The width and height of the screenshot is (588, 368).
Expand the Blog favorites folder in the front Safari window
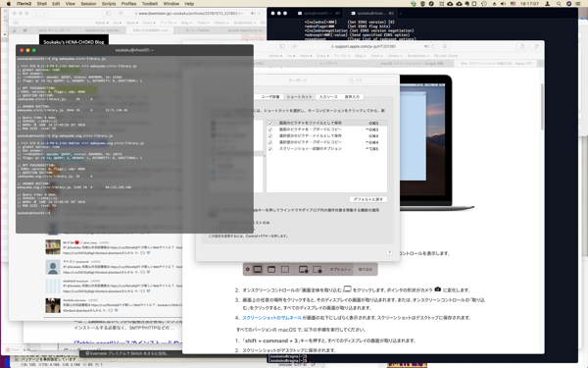[x=360, y=56]
